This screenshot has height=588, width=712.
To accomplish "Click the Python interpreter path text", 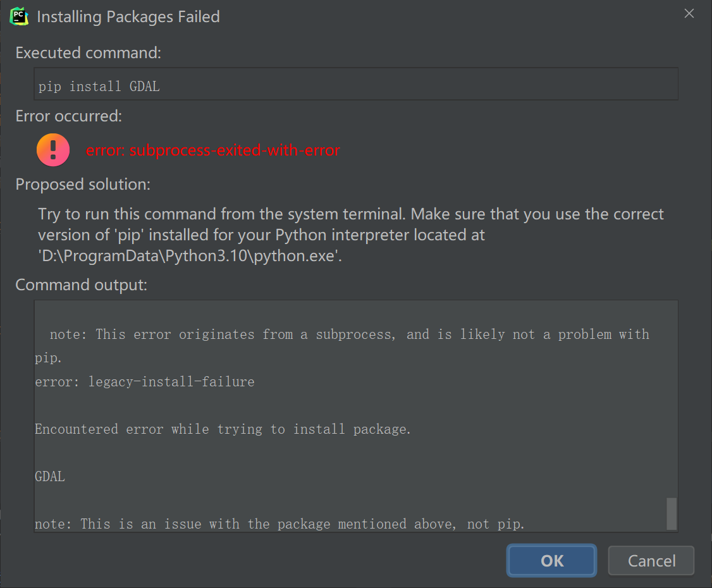I will (190, 256).
